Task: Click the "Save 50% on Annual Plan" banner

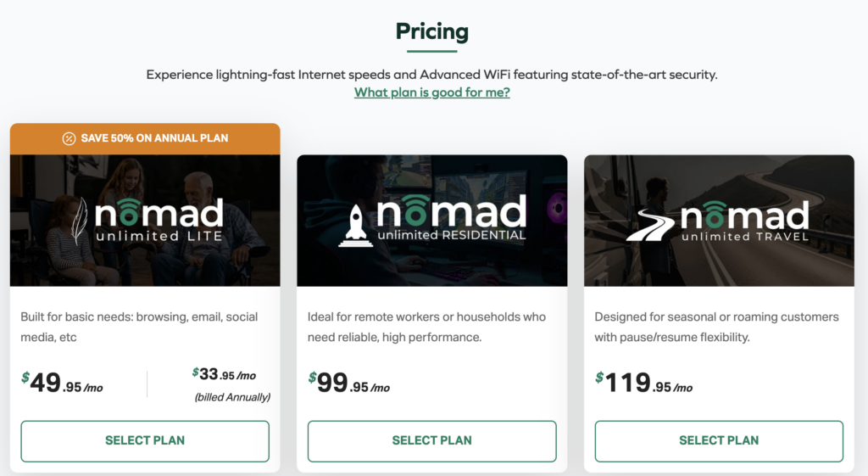Action: click(x=145, y=138)
